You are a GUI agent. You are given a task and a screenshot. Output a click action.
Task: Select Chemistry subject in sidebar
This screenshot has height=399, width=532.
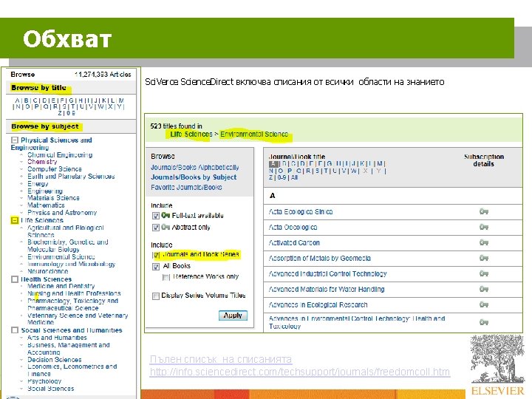[42, 162]
